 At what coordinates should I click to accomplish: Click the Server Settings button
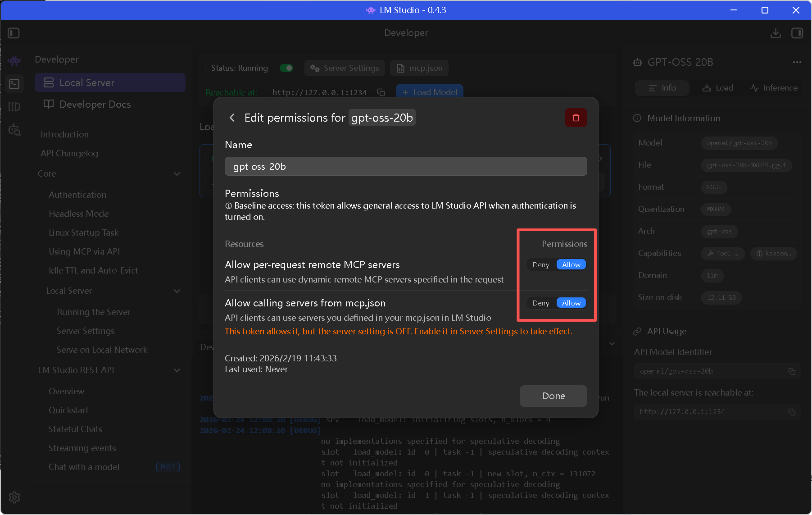pyautogui.click(x=345, y=68)
